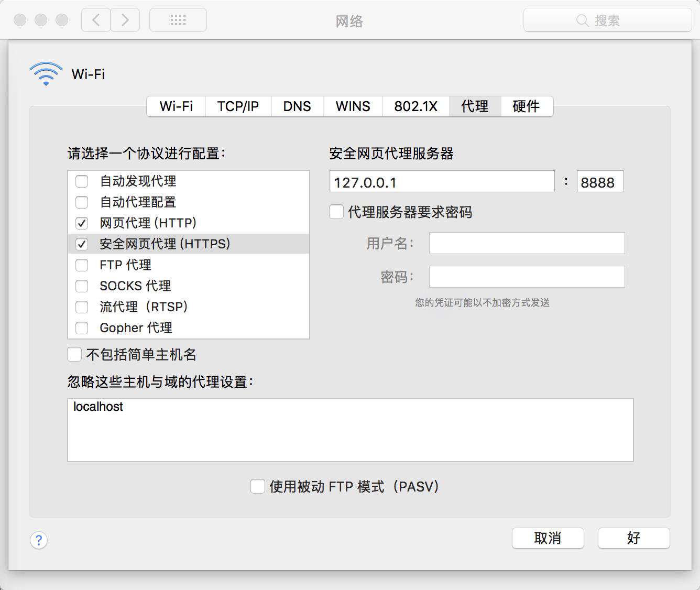Click the 用户名 input field

[x=527, y=243]
